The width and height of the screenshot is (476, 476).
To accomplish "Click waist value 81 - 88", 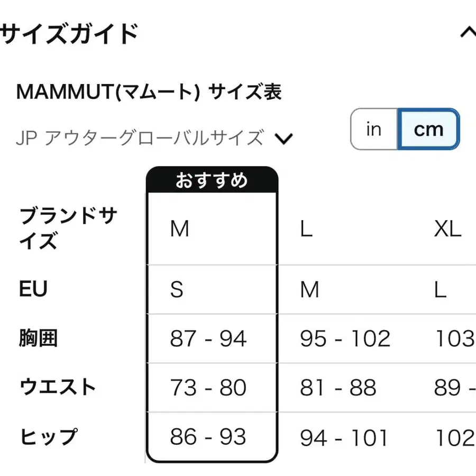I will point(338,388).
